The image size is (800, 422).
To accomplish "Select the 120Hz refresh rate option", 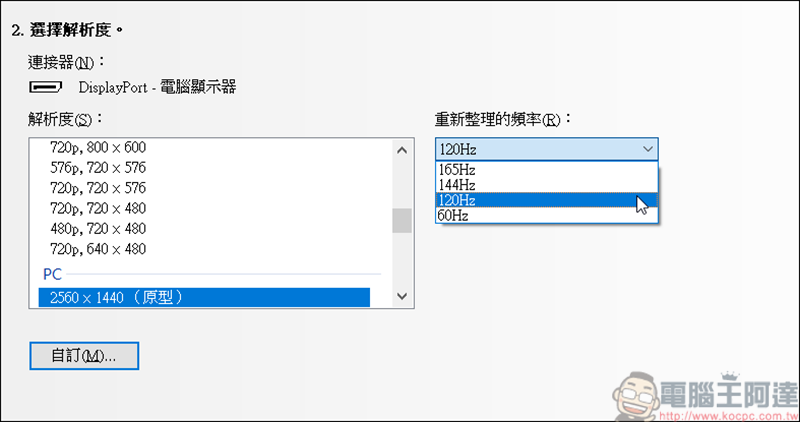I will click(547, 200).
